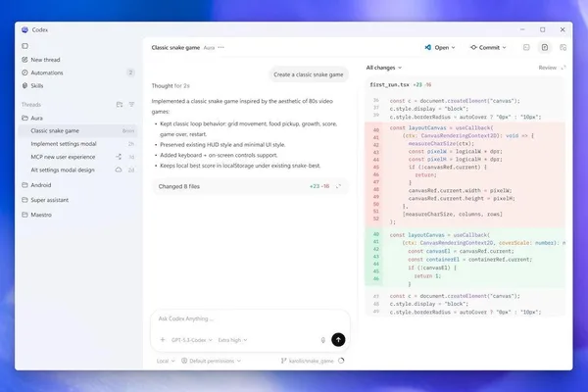Click the permissions shield icon near Default permissions
The width and height of the screenshot is (588, 392).
[x=184, y=361]
